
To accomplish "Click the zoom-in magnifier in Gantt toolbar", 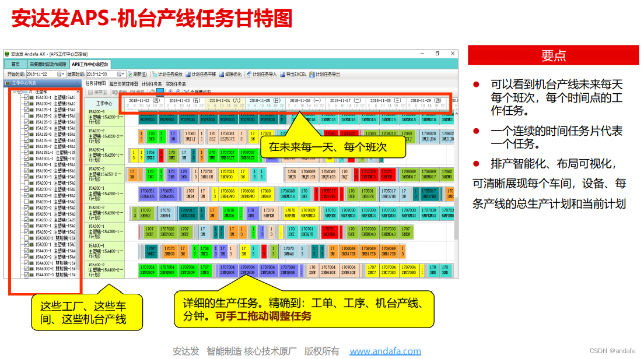I will 170,92.
